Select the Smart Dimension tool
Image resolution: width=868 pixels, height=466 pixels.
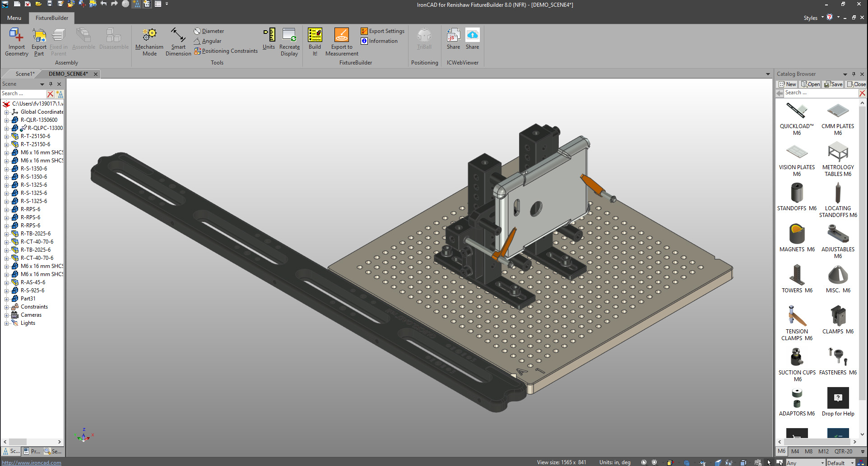178,36
